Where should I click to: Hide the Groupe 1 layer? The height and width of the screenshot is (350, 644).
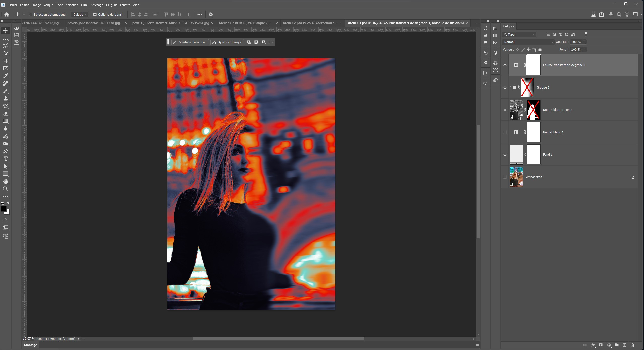(505, 87)
